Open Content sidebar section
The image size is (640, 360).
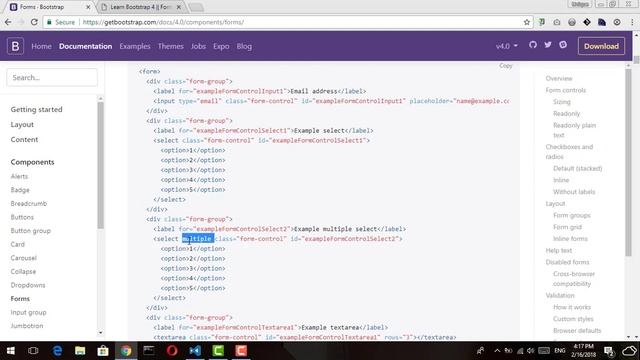(24, 140)
